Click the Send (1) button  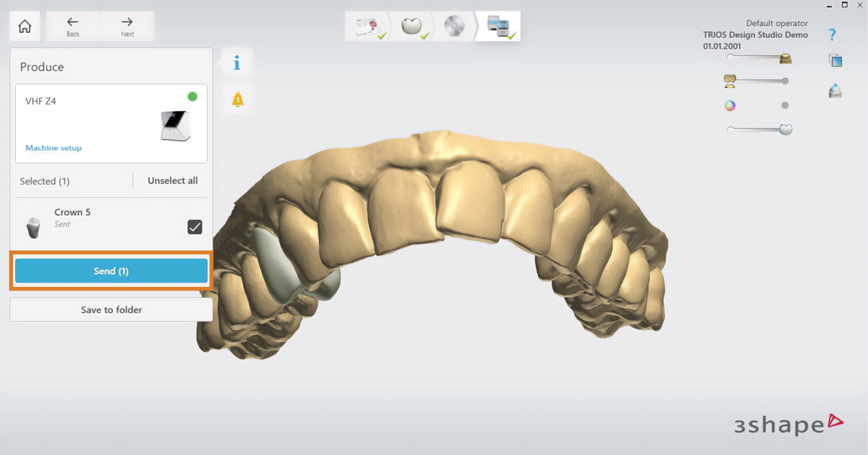pyautogui.click(x=111, y=271)
